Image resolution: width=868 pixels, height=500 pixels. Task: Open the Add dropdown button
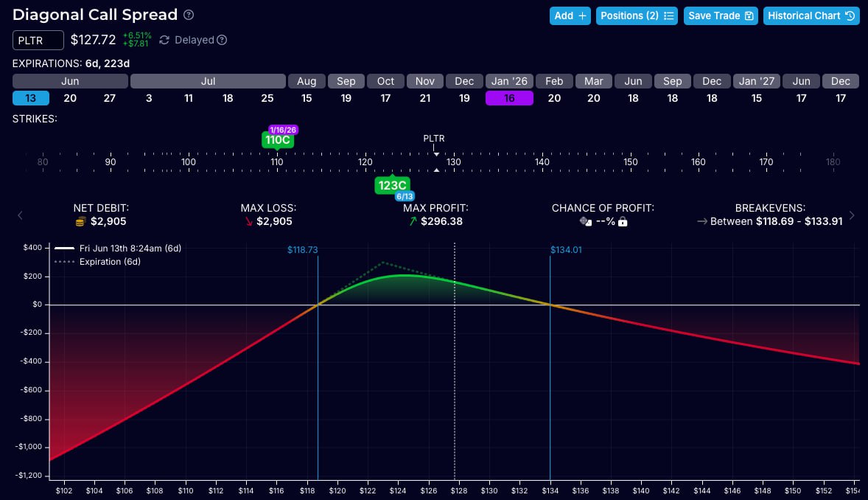pyautogui.click(x=570, y=15)
